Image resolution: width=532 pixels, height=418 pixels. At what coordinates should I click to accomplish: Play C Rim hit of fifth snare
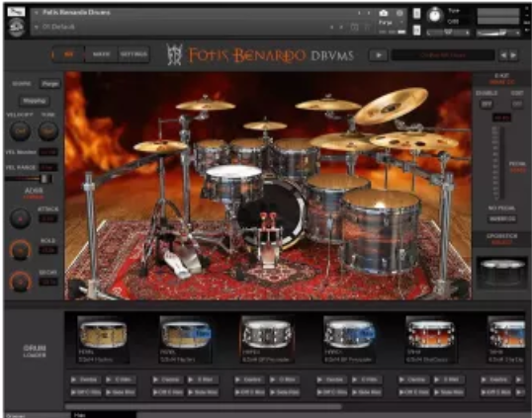coord(449,379)
